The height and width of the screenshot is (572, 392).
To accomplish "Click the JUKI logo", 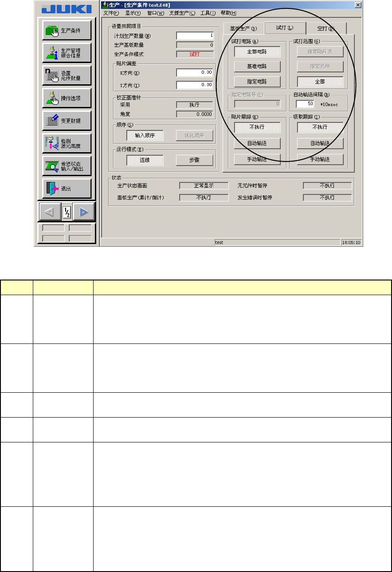I will click(67, 9).
